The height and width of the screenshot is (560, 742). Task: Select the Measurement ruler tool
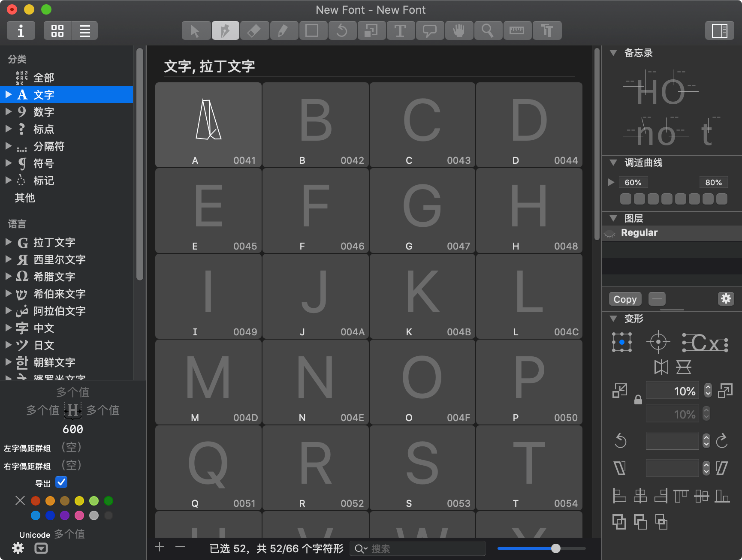point(517,30)
